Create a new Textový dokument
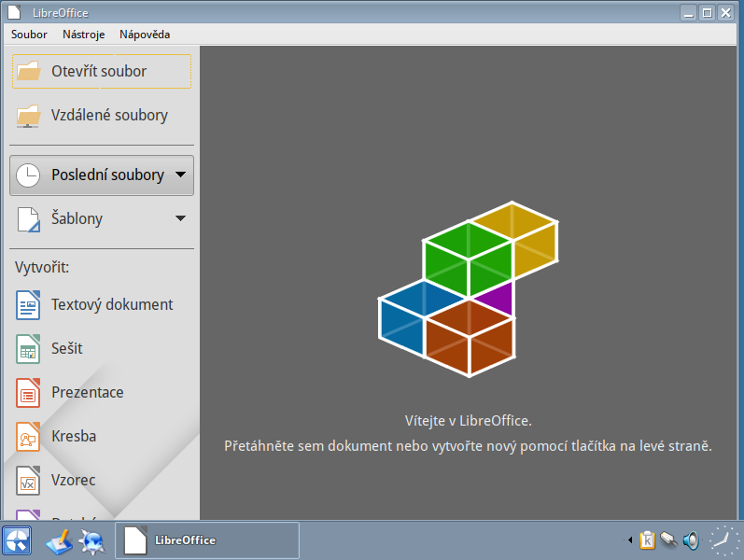This screenshot has width=744, height=560. [x=102, y=304]
